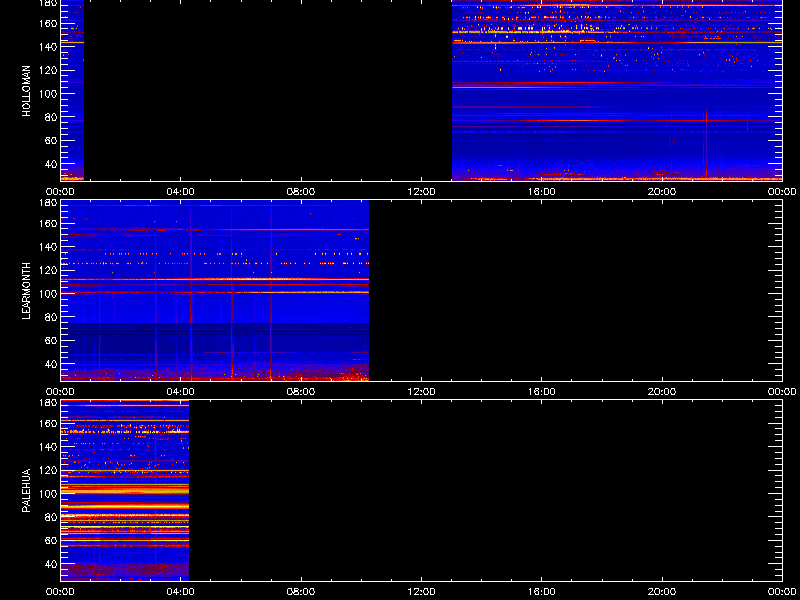Viewport: 800px width, 600px height.
Task: Pick the 100 frequency tick label on Palehua axis
Action: click(49, 494)
